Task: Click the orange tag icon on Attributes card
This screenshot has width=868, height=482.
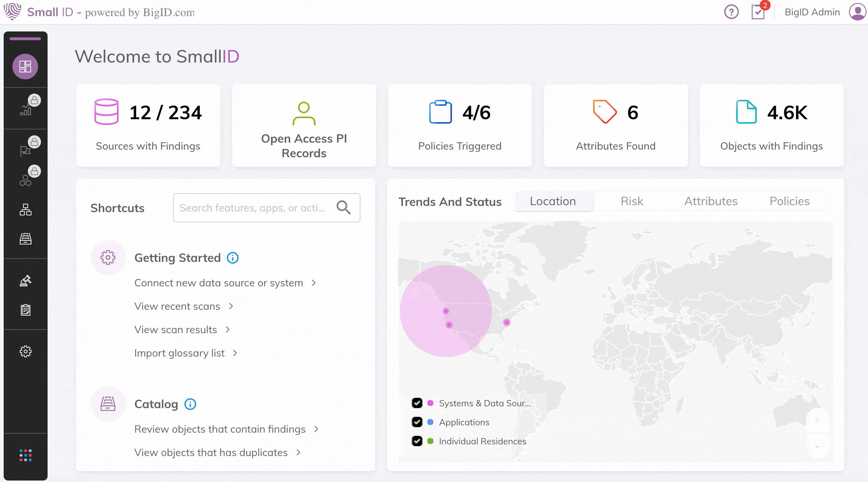Action: [605, 112]
